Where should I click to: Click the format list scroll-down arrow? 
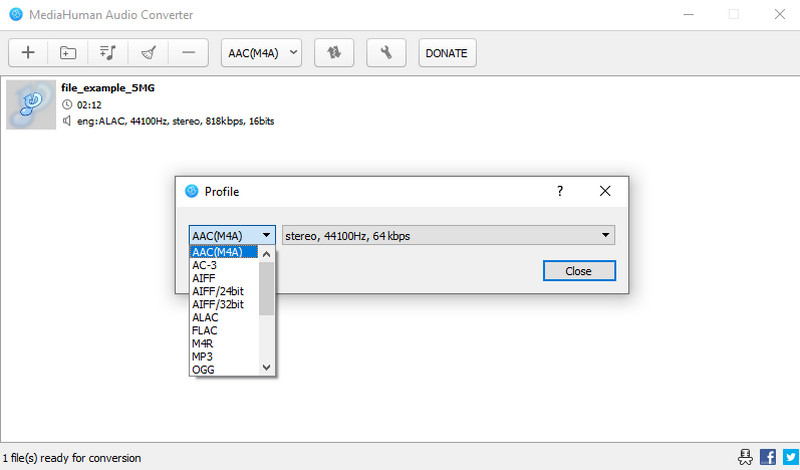pos(266,367)
